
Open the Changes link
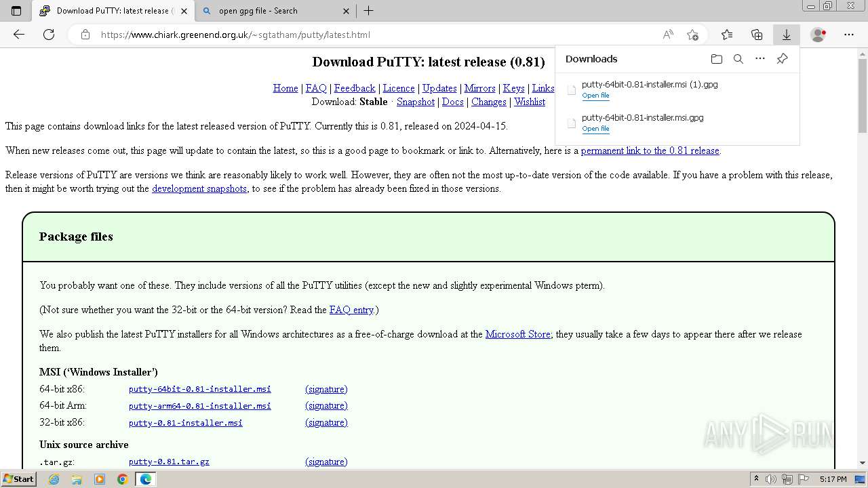tap(489, 102)
